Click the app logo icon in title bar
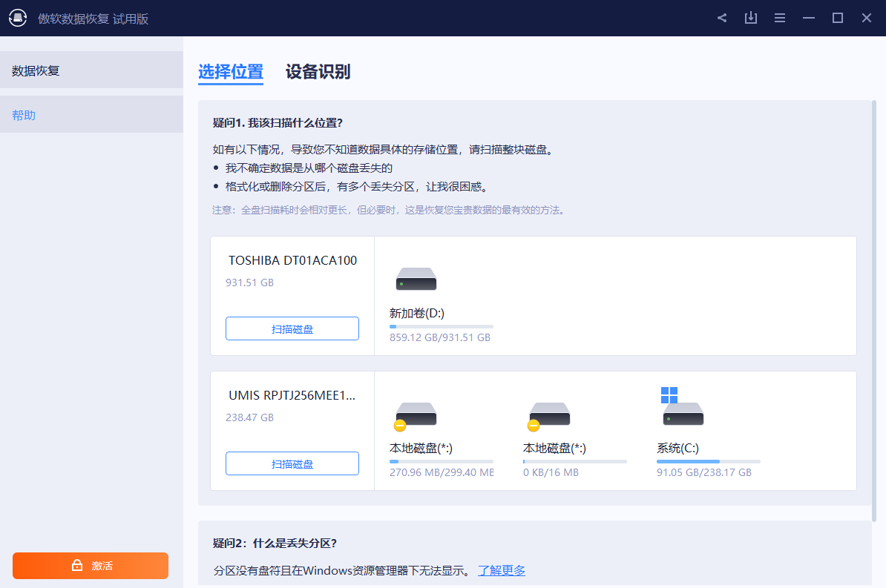Viewport: 886px width, 588px height. click(x=18, y=17)
